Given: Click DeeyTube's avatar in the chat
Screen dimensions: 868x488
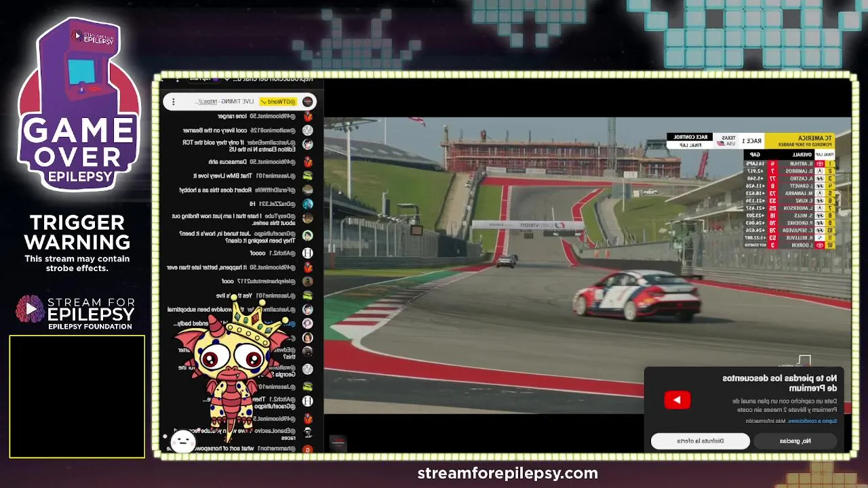Looking at the screenshot, I should coord(307,218).
